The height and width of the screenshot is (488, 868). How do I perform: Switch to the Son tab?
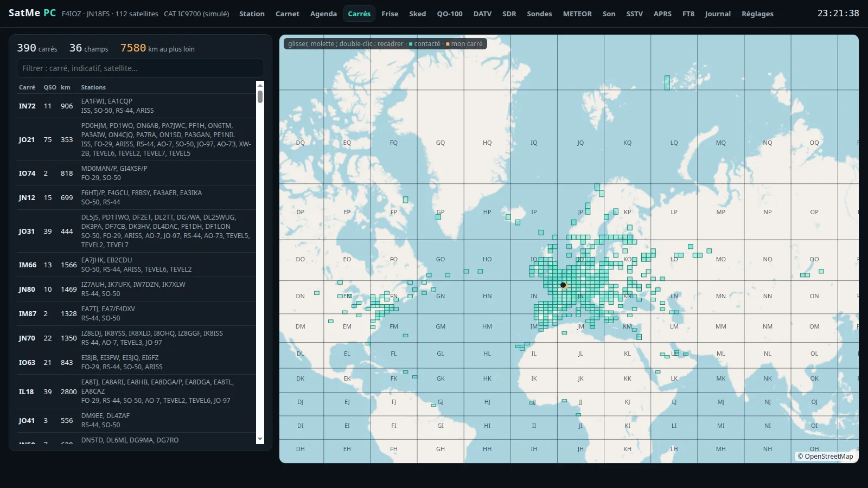coord(609,14)
